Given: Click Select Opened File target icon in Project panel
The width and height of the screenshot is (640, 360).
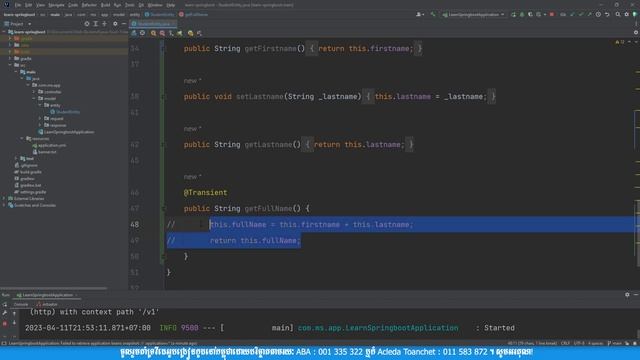Looking at the screenshot, I should pyautogui.click(x=87, y=24).
